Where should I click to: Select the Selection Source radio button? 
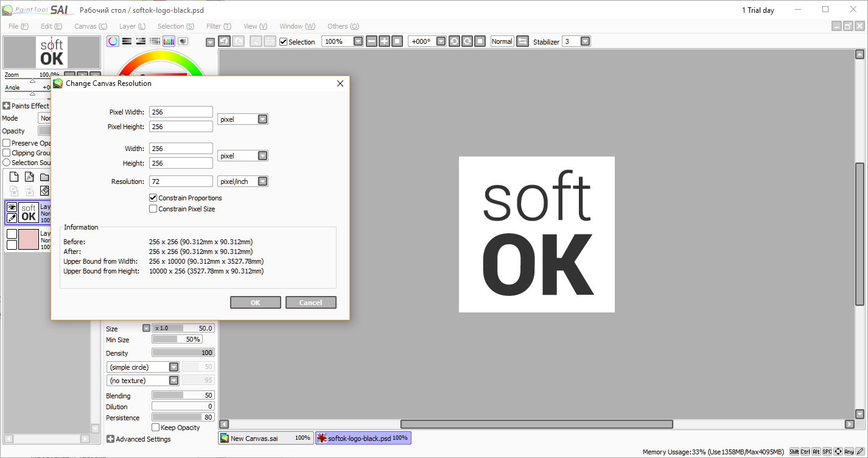7,163
